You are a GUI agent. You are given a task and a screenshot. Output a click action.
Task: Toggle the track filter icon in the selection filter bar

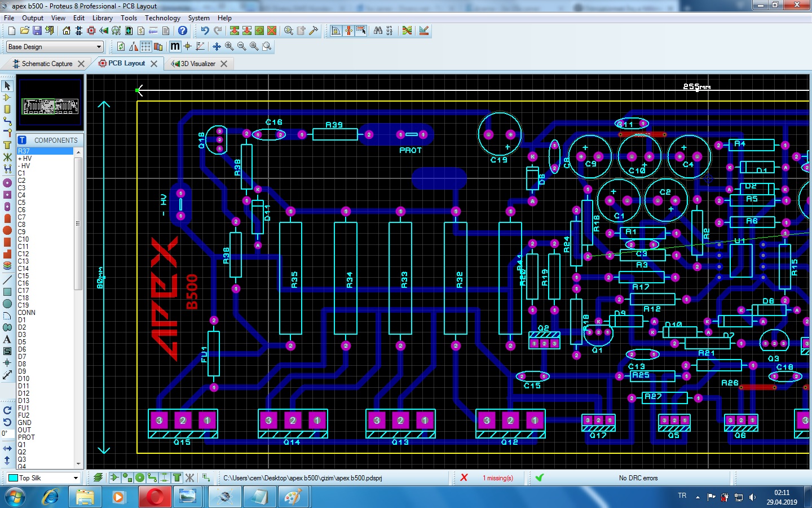152,478
